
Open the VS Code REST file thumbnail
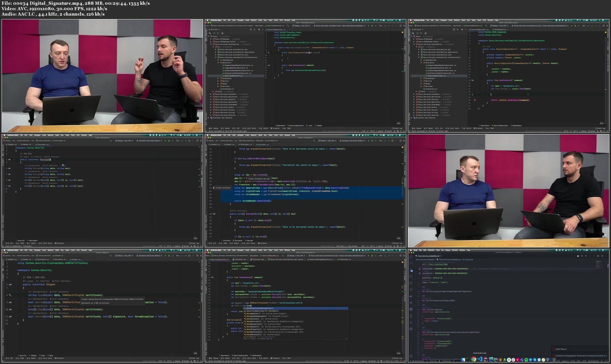tap(508, 306)
